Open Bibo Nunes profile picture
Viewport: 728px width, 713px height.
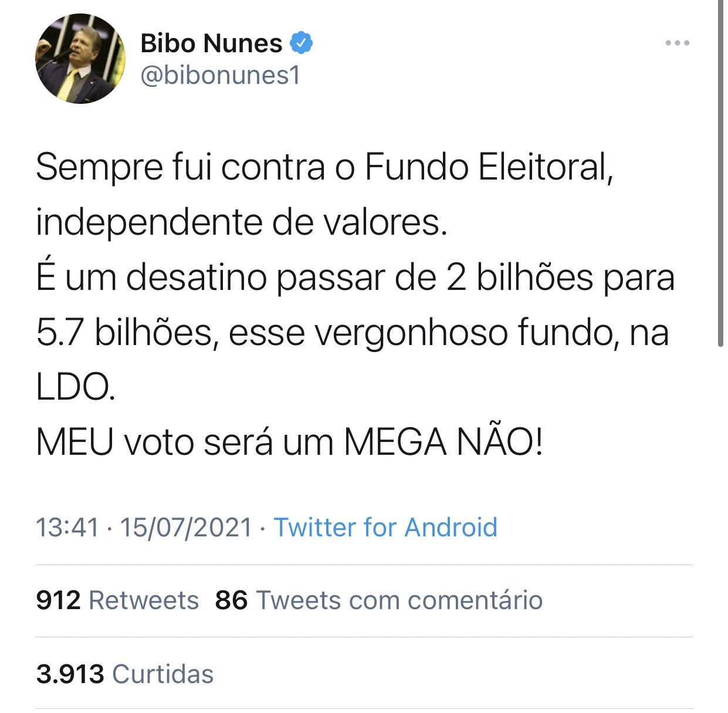click(80, 59)
